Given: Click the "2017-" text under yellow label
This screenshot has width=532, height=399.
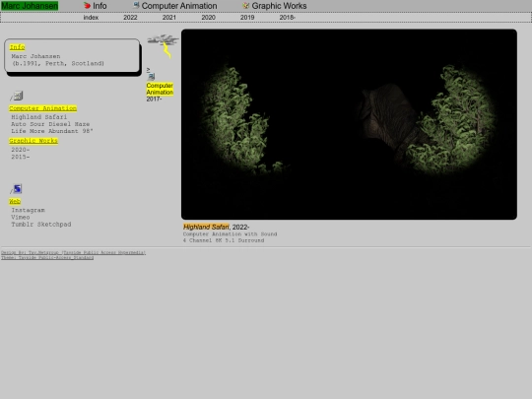Looking at the screenshot, I should (154, 100).
